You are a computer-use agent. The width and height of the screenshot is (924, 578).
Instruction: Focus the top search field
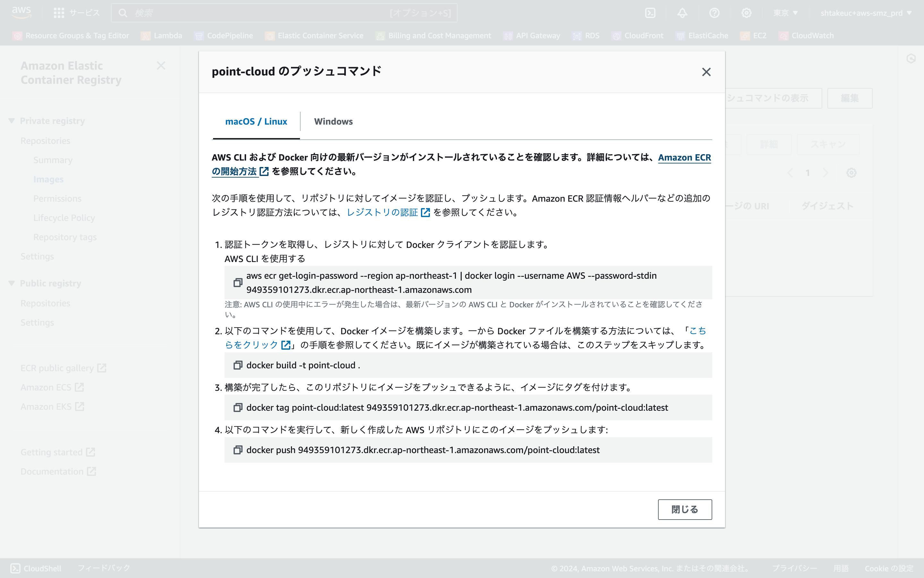click(x=284, y=13)
